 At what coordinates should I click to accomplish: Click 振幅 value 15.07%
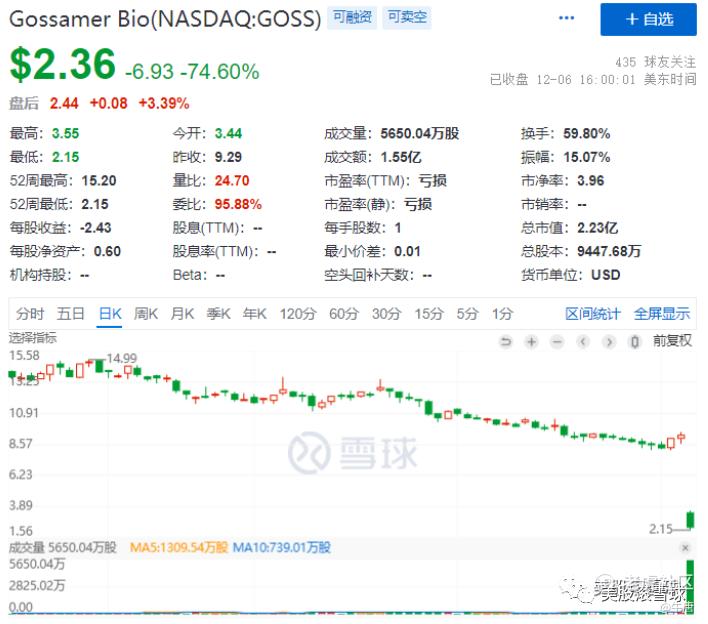tap(587, 157)
